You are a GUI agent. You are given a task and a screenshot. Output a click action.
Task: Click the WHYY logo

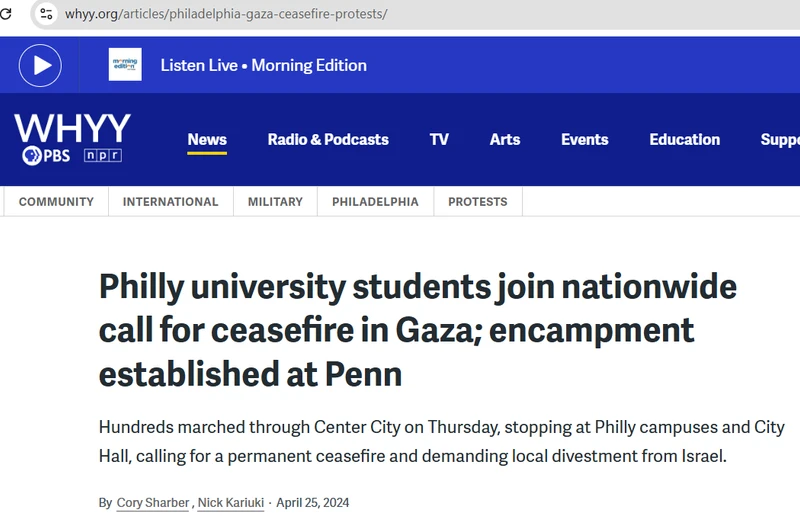coord(72,128)
